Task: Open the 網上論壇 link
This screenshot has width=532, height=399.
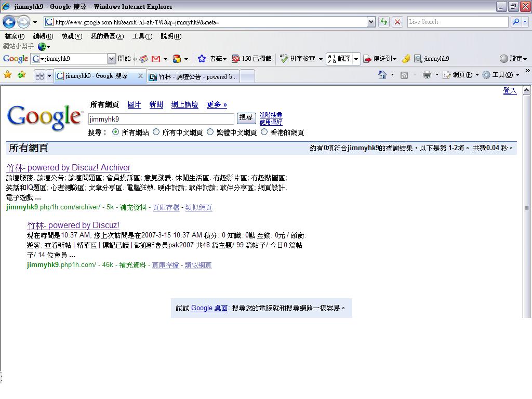Action: coord(184,104)
